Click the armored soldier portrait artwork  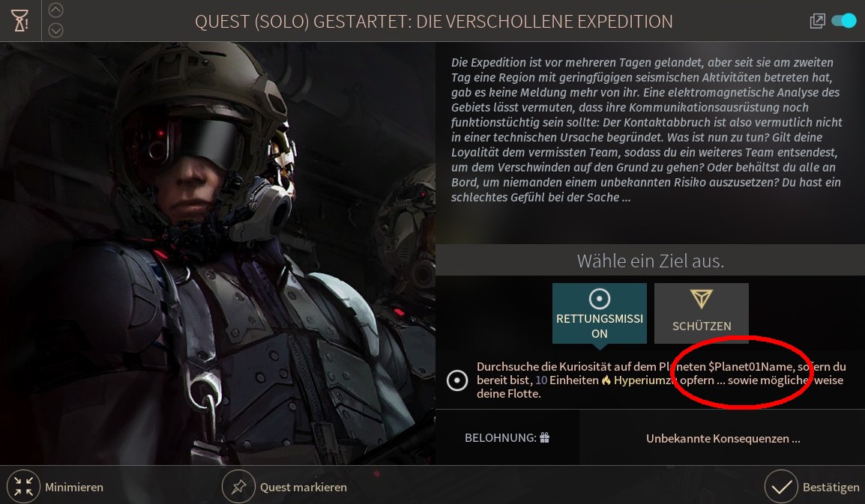pyautogui.click(x=218, y=253)
